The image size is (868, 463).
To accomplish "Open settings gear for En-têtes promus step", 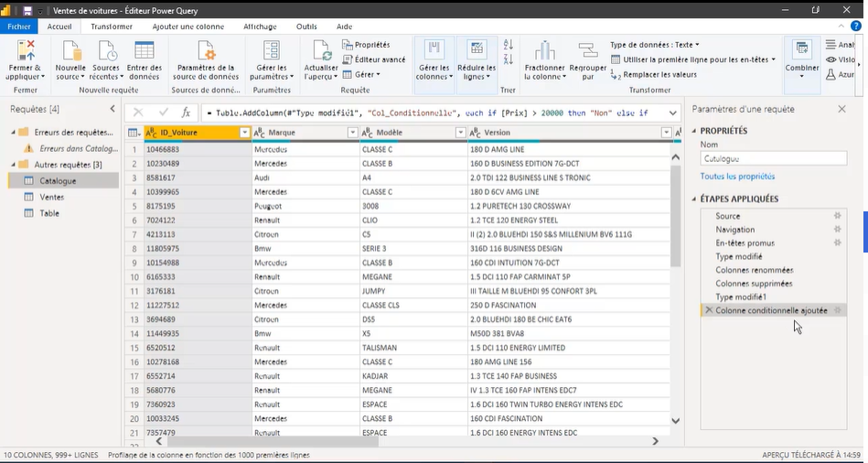I will tap(838, 242).
